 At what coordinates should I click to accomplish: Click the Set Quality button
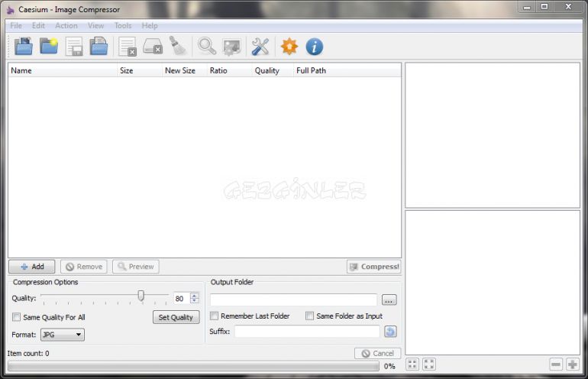pyautogui.click(x=176, y=317)
